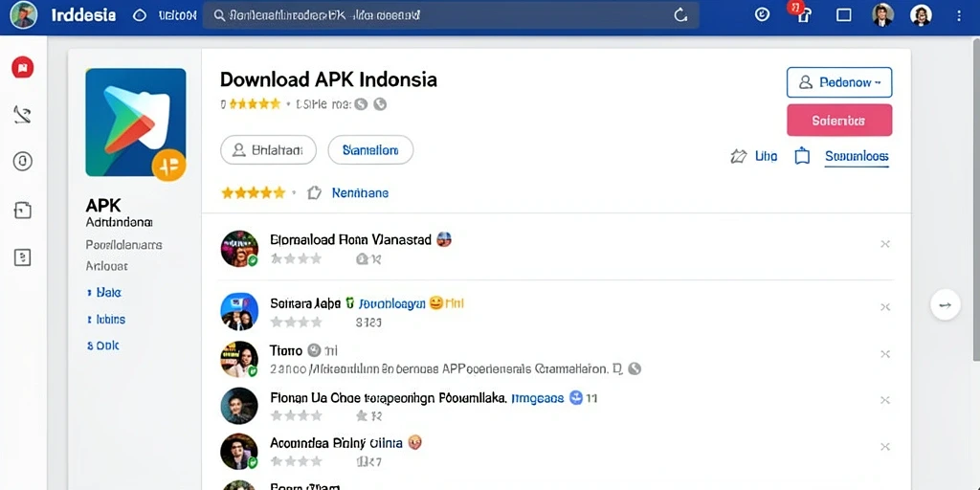
Task: Open the profile avatar in the top-left corner
Action: [x=24, y=15]
